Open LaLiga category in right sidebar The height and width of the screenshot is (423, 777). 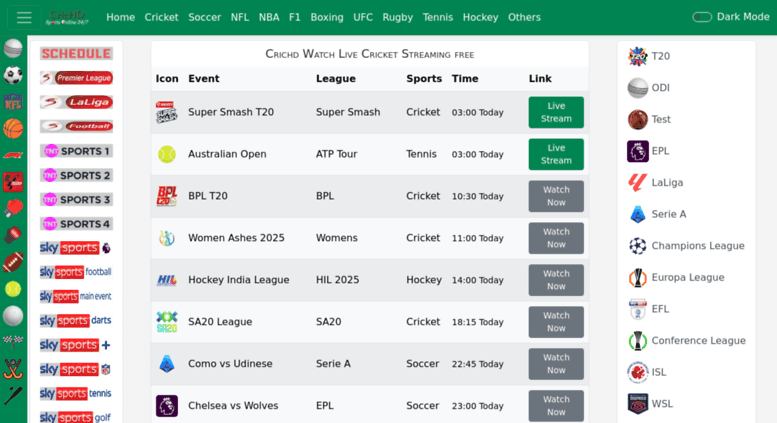(655, 183)
